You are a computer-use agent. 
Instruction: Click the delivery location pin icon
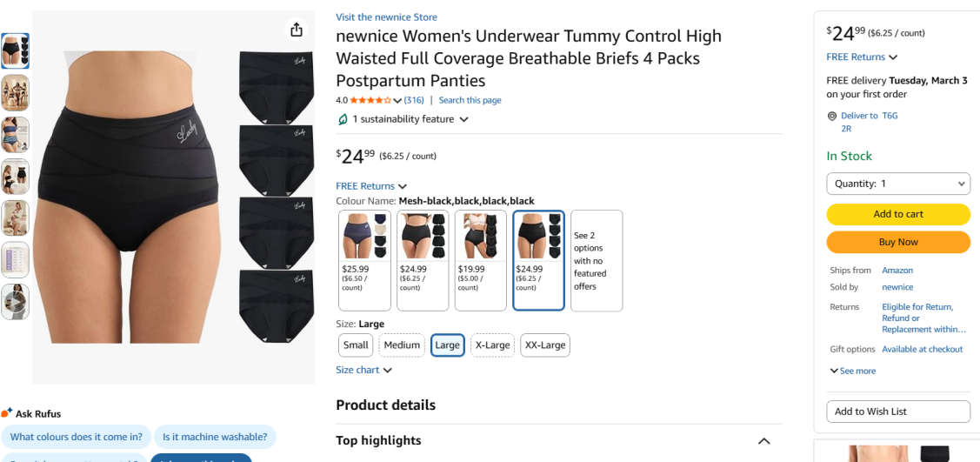point(832,116)
